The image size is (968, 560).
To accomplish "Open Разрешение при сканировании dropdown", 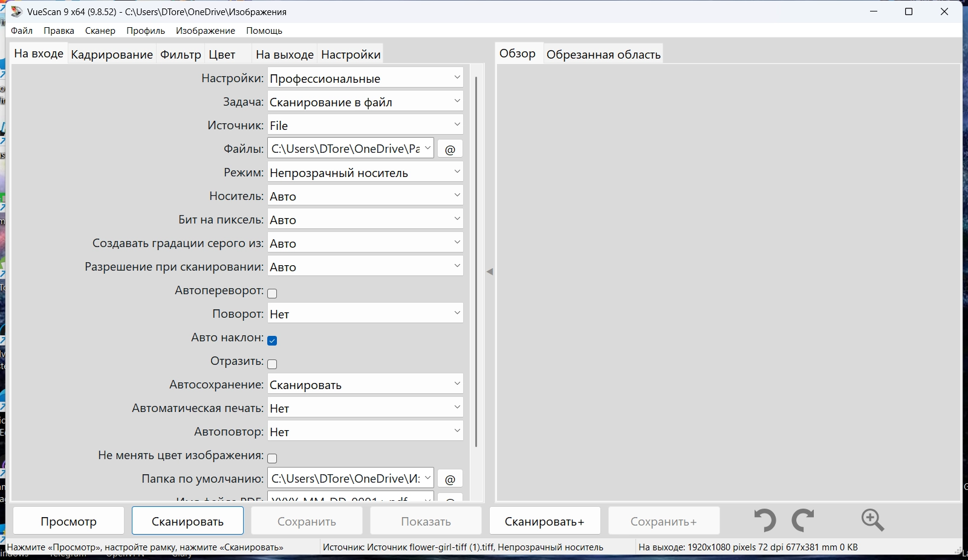I will 365,267.
